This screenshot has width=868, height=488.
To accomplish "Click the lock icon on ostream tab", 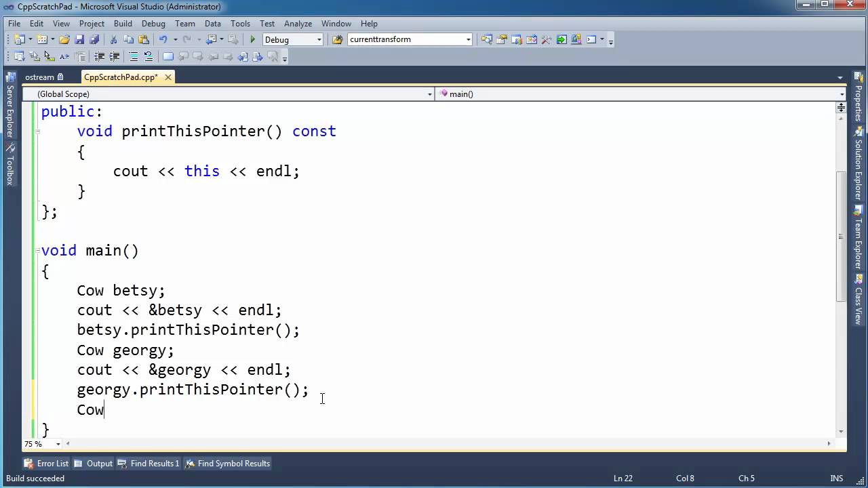I will 60,77.
